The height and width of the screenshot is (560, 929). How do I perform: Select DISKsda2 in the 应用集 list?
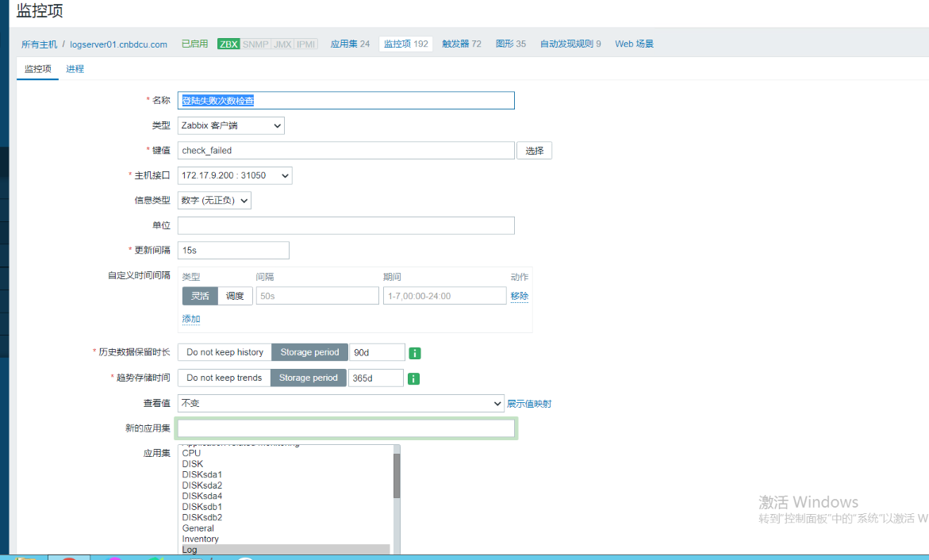pos(286,485)
